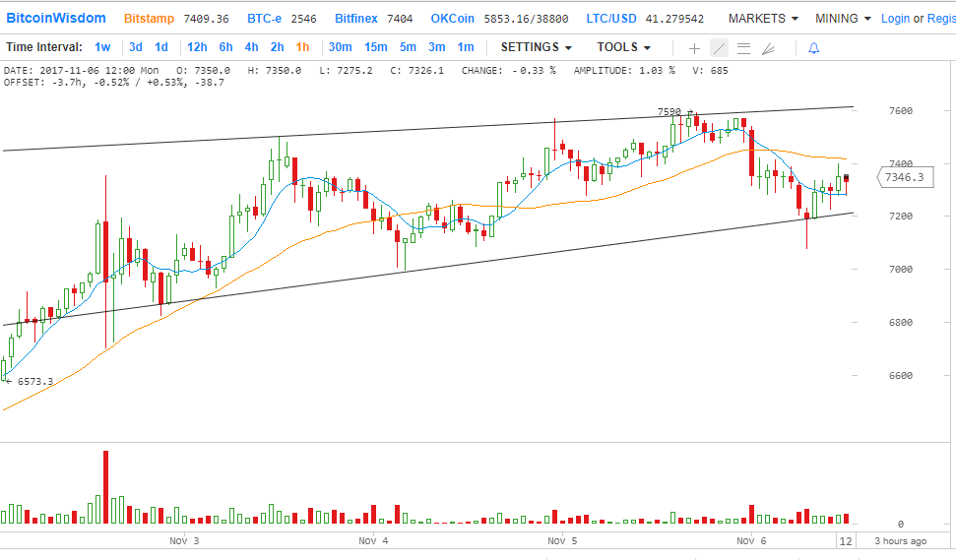This screenshot has height=560, width=956.
Task: Go to the LTC/USD market
Action: [610, 19]
